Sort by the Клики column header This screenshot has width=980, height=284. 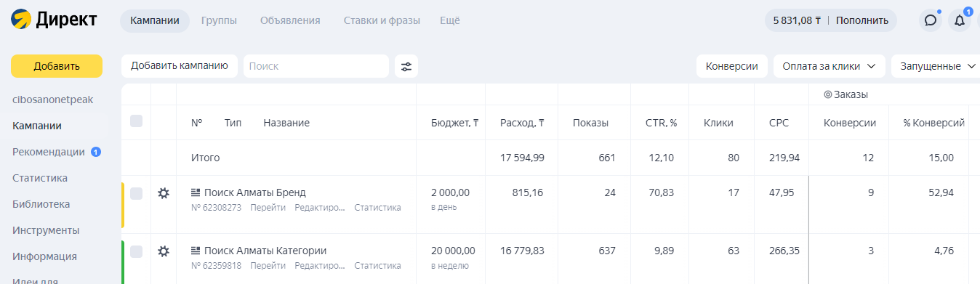[x=718, y=123]
